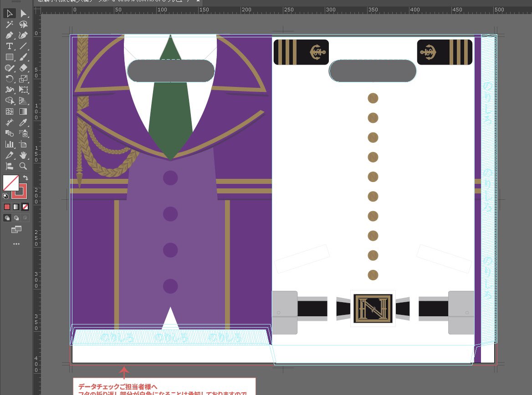This screenshot has width=532, height=395.
Task: Select the Paintbrush tool
Action: pos(23,57)
